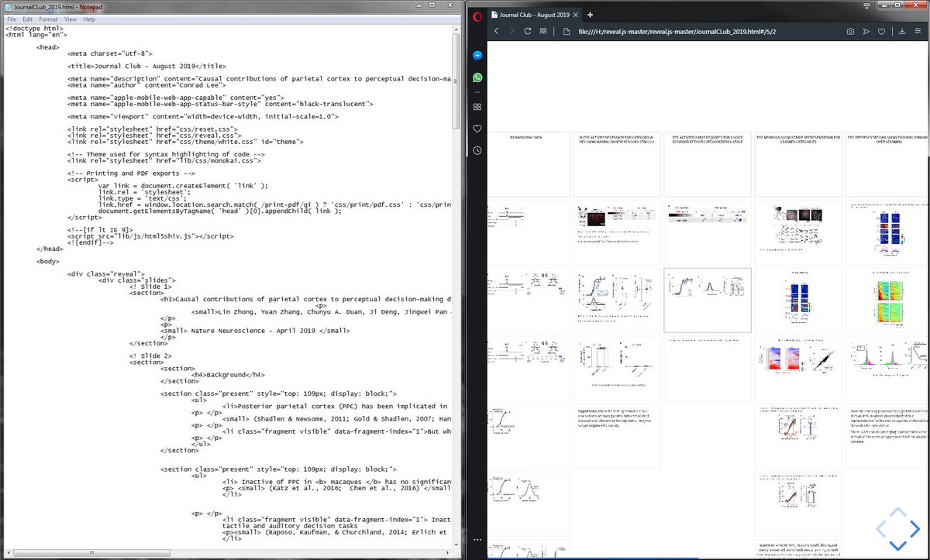Image resolution: width=930 pixels, height=560 pixels.
Task: Open the downloads icon in Opera
Action: [902, 32]
